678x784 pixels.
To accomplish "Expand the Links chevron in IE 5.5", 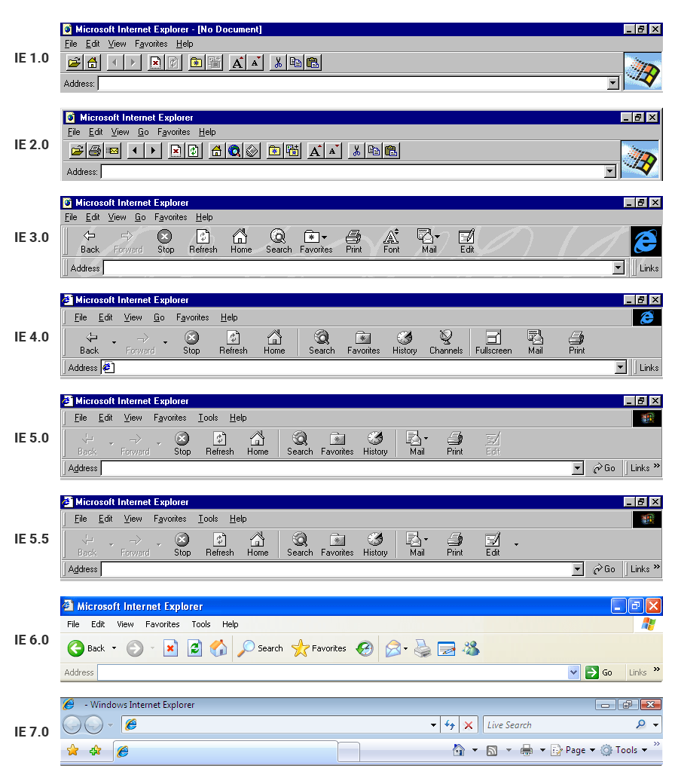I will click(x=656, y=566).
